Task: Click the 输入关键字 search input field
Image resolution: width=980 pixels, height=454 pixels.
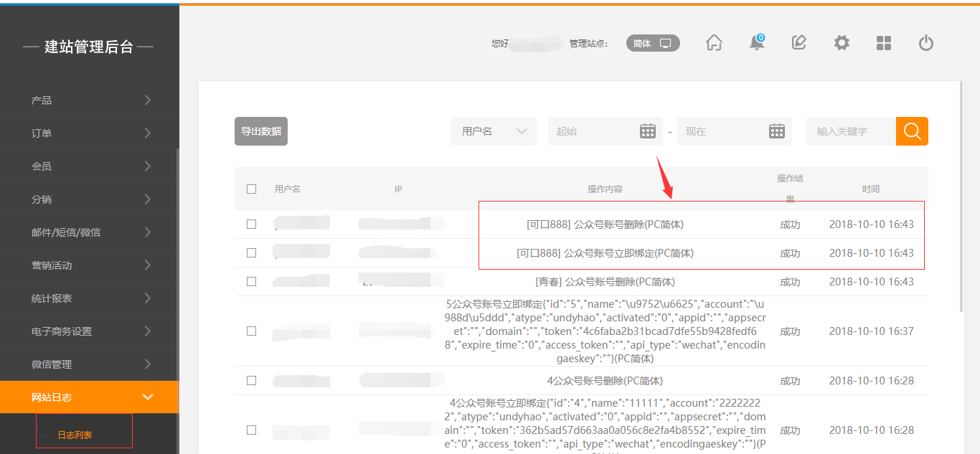Action: [851, 131]
